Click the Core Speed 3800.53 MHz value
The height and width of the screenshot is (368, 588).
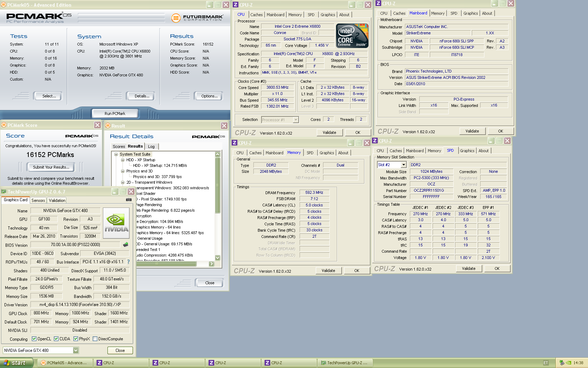pyautogui.click(x=278, y=88)
